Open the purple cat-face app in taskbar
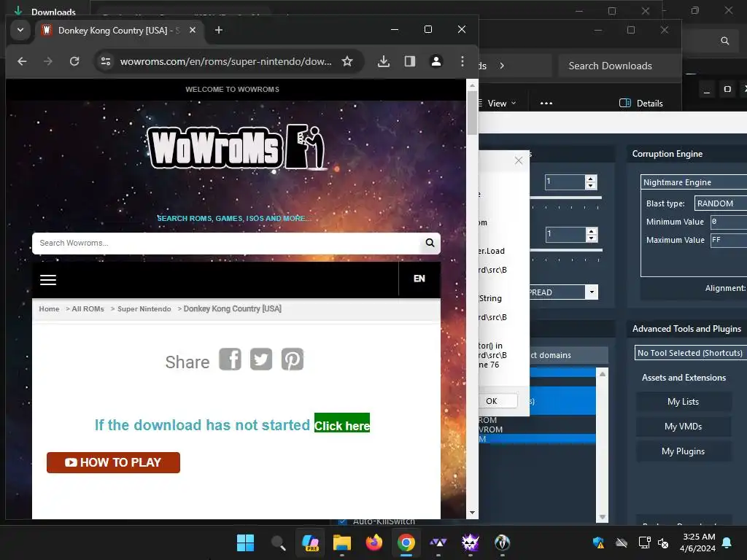The width and height of the screenshot is (747, 560). [x=471, y=542]
